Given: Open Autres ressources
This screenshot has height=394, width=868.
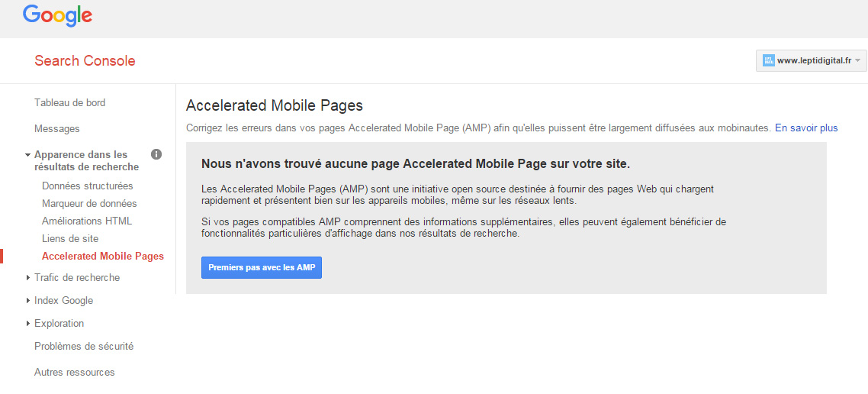Looking at the screenshot, I should point(74,372).
